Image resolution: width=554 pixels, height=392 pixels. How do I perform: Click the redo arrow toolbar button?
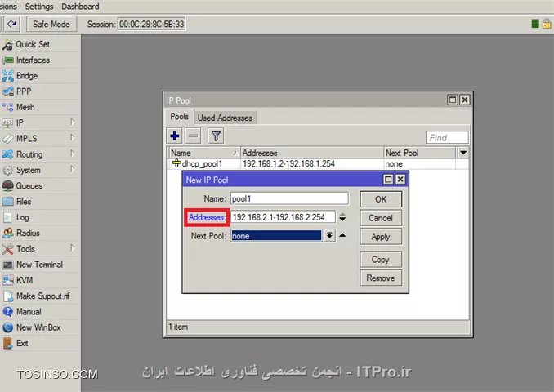coord(11,24)
